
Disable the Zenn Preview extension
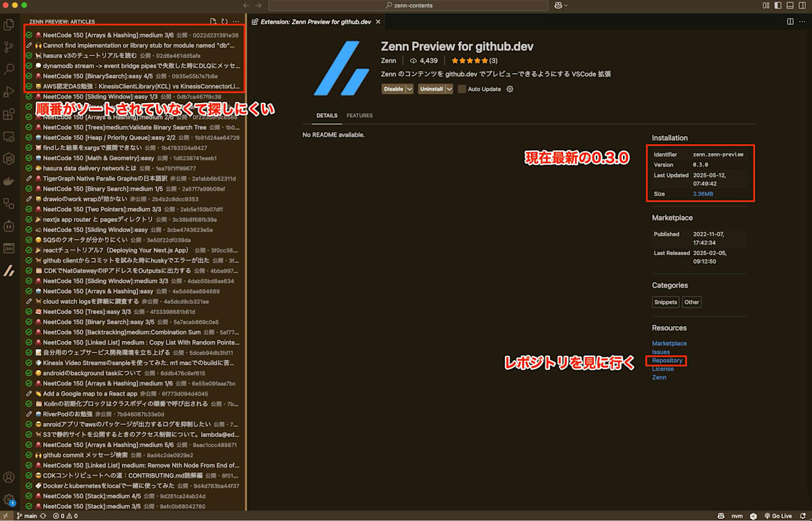click(393, 89)
